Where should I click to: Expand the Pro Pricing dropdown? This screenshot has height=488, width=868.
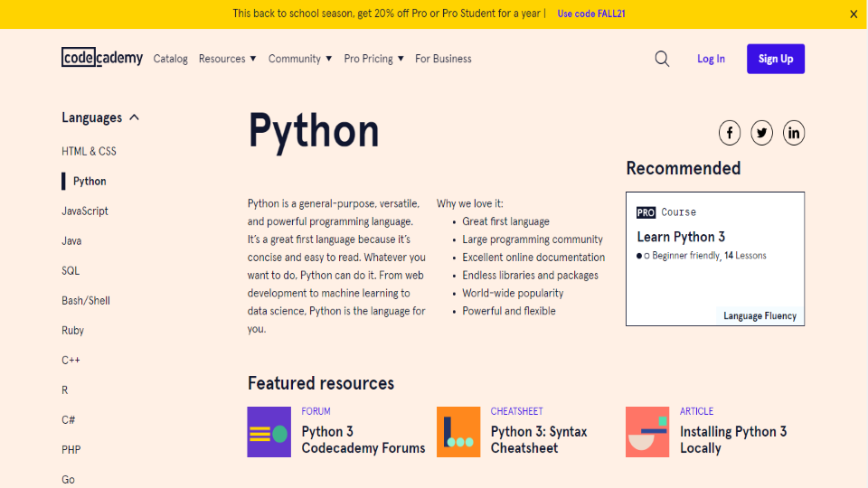pyautogui.click(x=373, y=59)
